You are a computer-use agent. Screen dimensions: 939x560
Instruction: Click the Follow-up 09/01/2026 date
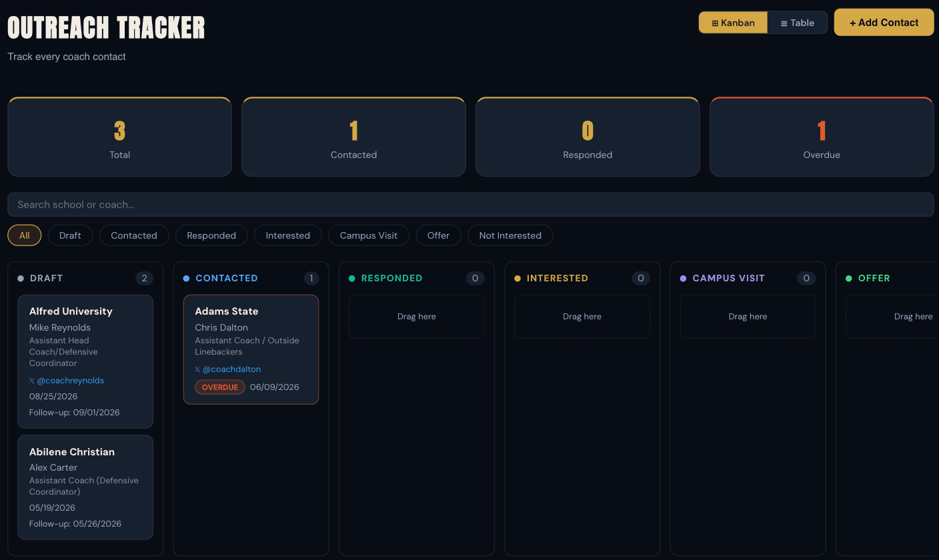click(x=75, y=413)
